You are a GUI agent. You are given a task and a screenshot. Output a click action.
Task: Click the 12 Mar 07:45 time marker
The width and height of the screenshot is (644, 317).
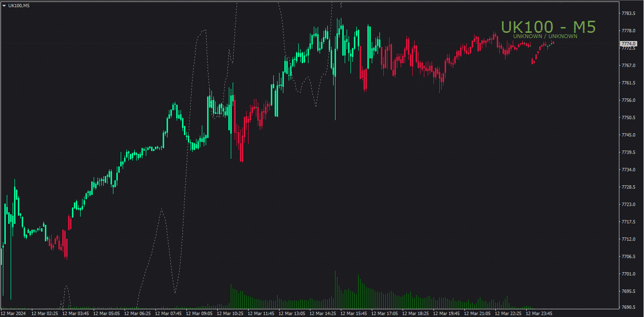tap(168, 313)
